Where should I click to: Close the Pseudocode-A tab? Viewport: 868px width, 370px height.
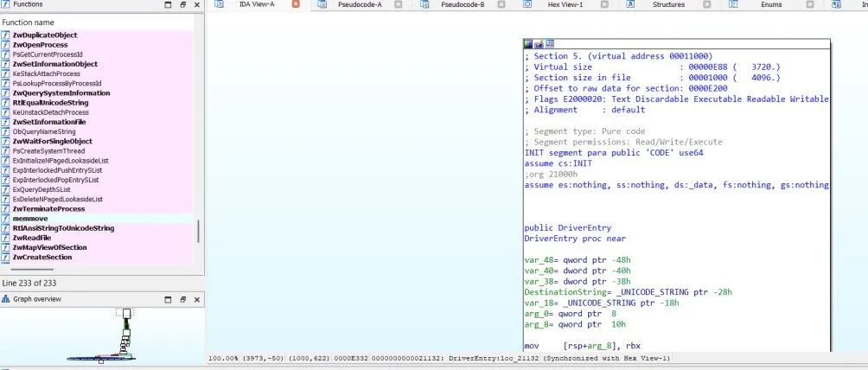coord(398,4)
